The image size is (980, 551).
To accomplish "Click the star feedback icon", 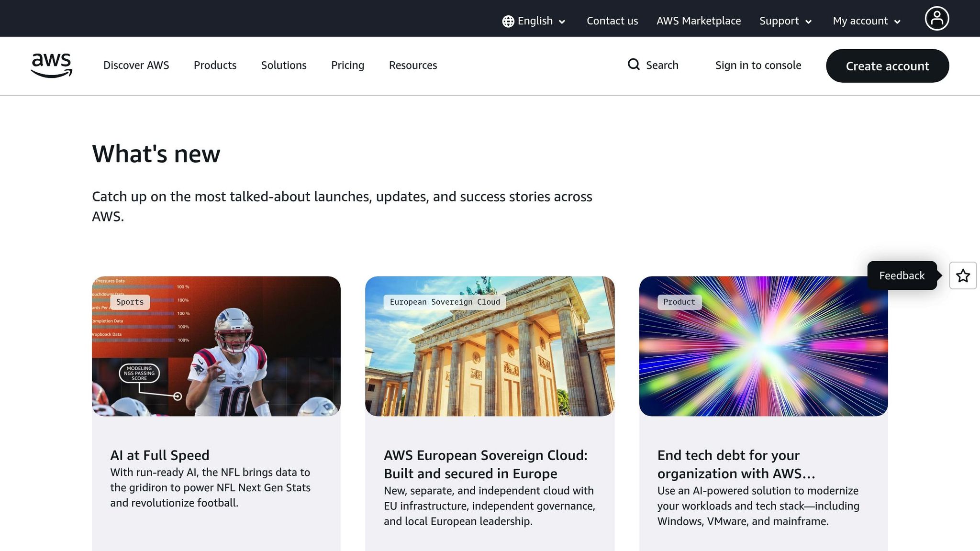I will click(963, 275).
